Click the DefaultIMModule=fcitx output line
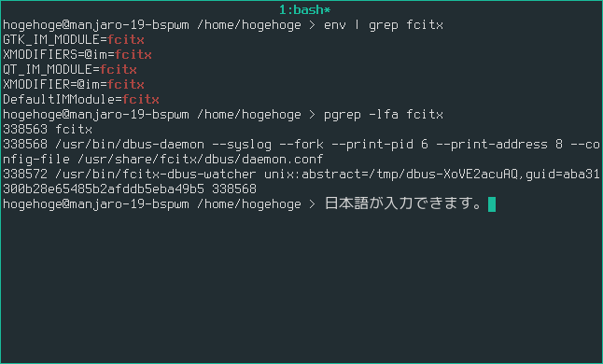 click(81, 100)
